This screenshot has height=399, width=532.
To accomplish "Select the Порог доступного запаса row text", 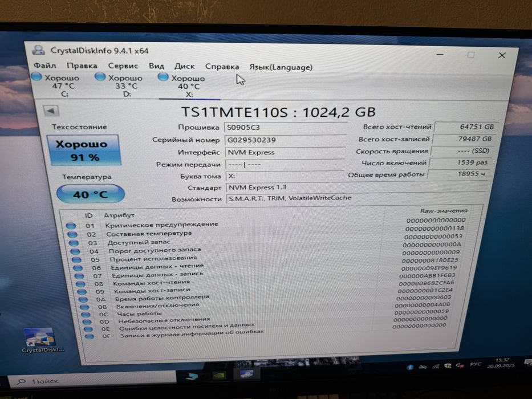I will (x=155, y=250).
